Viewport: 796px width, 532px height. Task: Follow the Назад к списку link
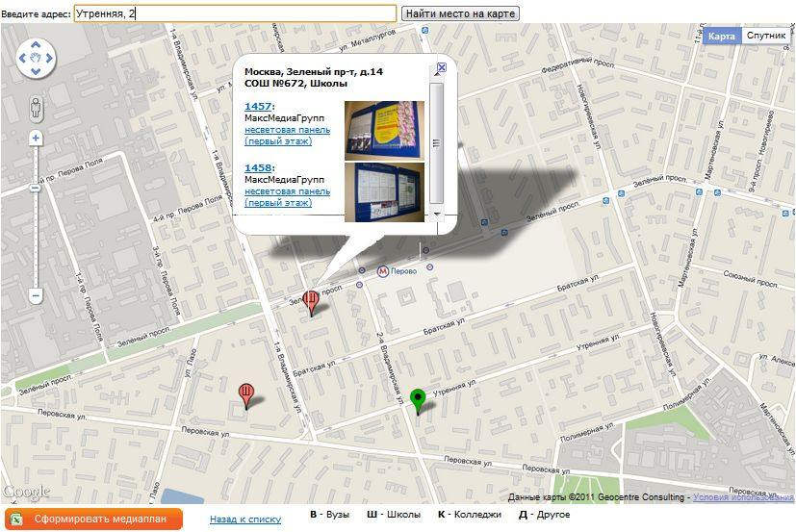click(x=245, y=519)
